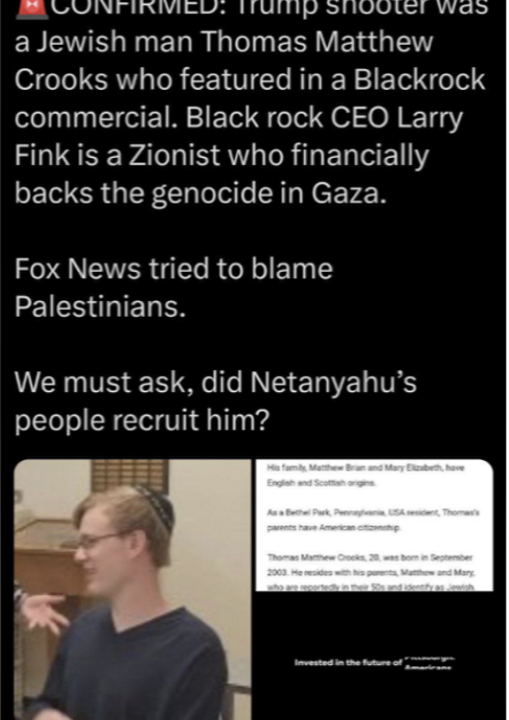This screenshot has width=509, height=720.
Task: Click the 'people recruit him?' line
Action: (x=141, y=420)
